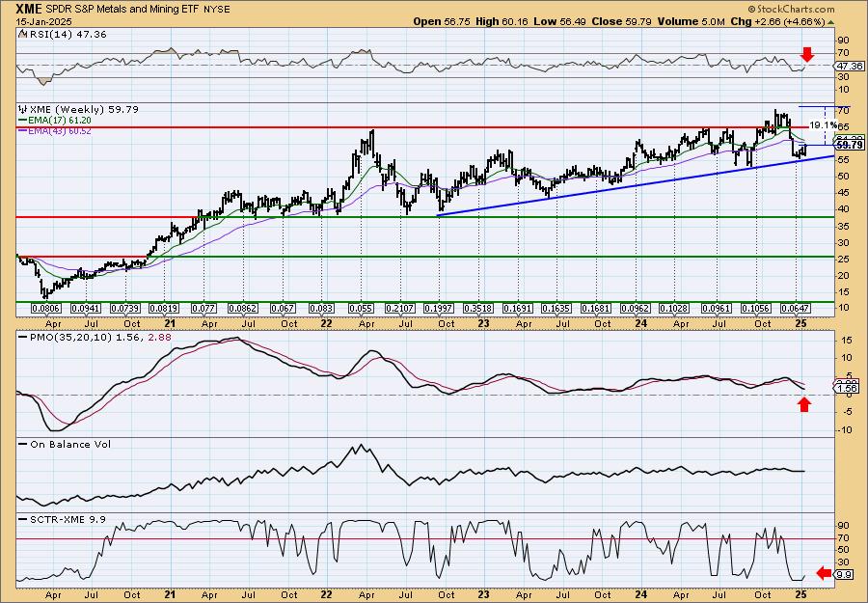Click the 15-Jan-2025 chart date
Screen dimensions: 868x603
click(42, 21)
